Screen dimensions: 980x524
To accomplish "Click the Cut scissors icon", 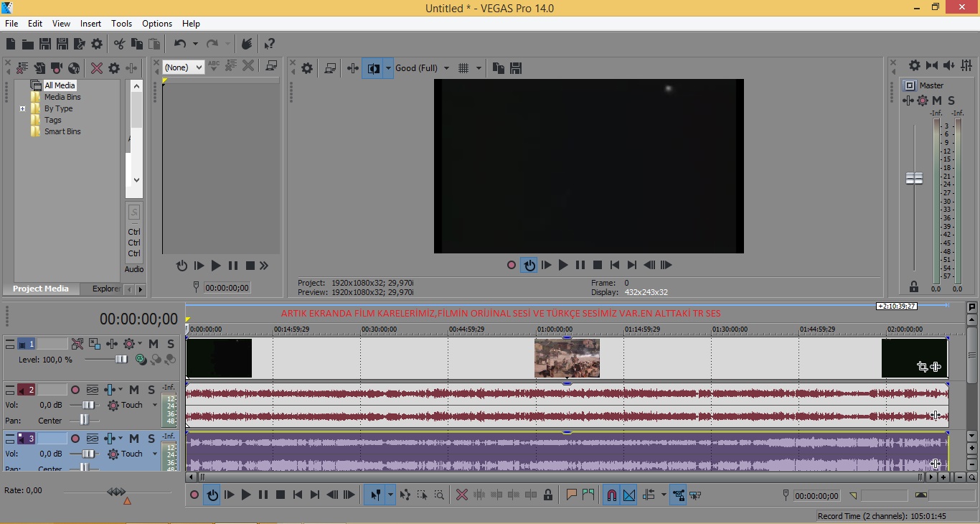I will click(119, 45).
